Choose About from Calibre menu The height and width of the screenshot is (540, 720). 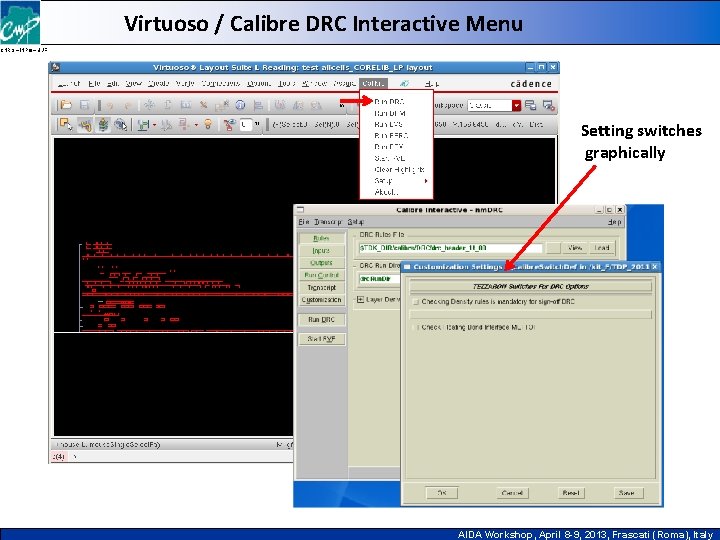pyautogui.click(x=397, y=192)
